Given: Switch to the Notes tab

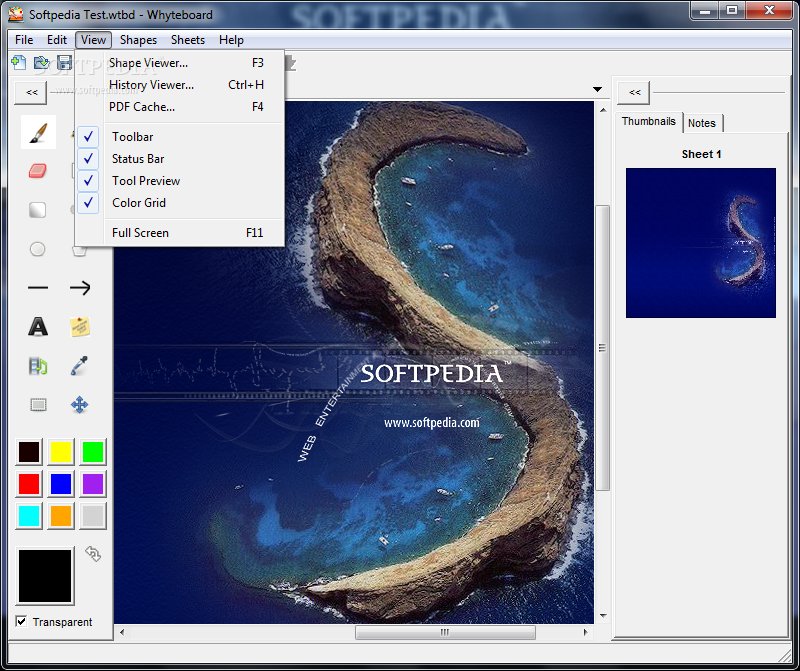Looking at the screenshot, I should click(x=702, y=123).
